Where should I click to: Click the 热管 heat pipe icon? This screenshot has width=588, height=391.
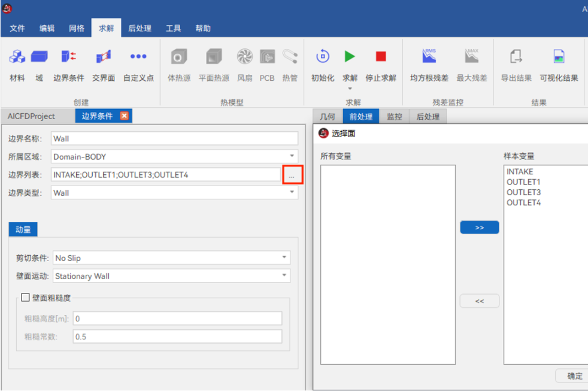coord(290,57)
